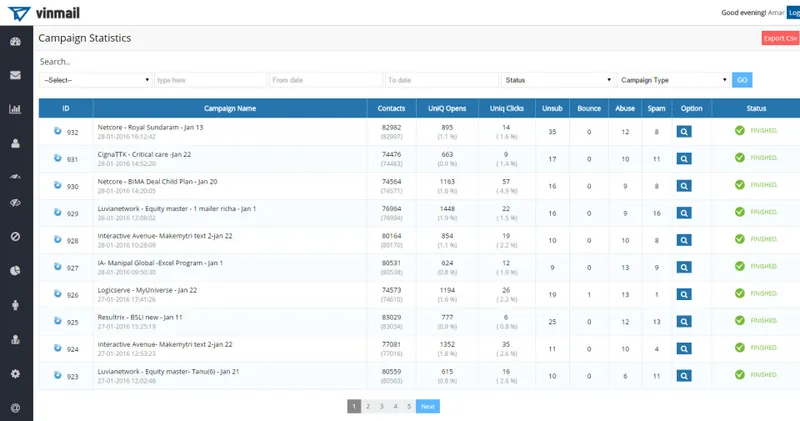
Task: Click the Export Csv button
Action: tap(780, 38)
